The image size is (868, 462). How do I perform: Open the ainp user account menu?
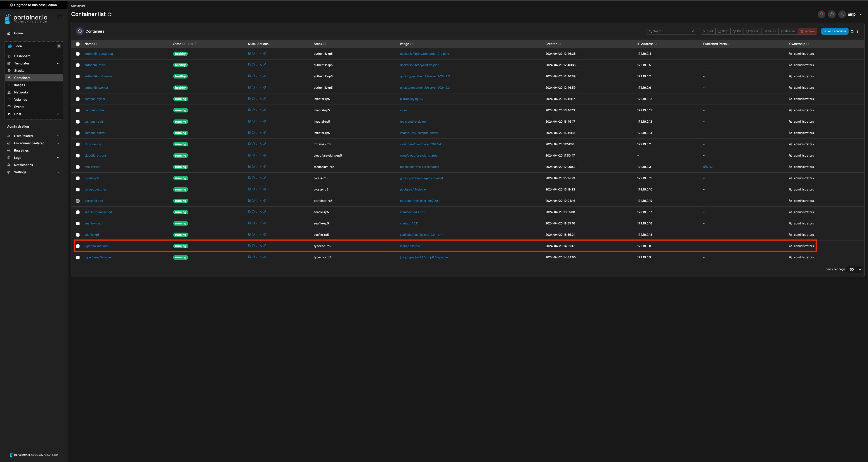click(x=851, y=14)
